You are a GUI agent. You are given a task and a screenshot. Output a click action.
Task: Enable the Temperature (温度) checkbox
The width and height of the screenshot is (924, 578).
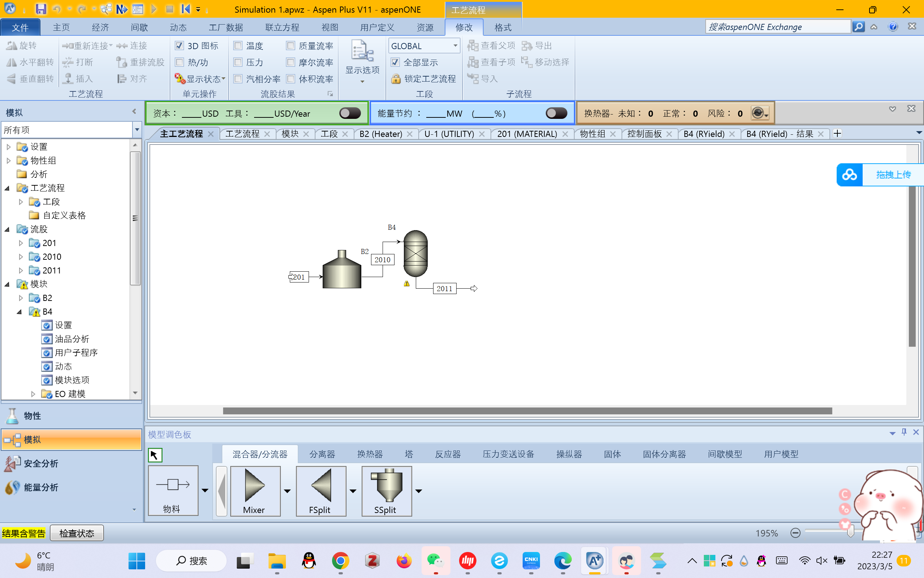[x=237, y=46]
